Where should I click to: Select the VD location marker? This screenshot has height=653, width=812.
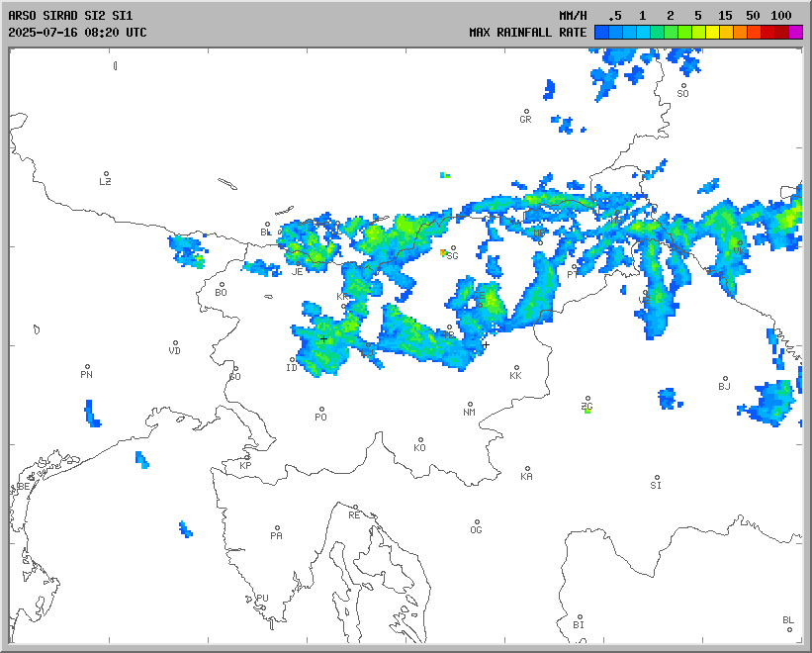(x=175, y=343)
